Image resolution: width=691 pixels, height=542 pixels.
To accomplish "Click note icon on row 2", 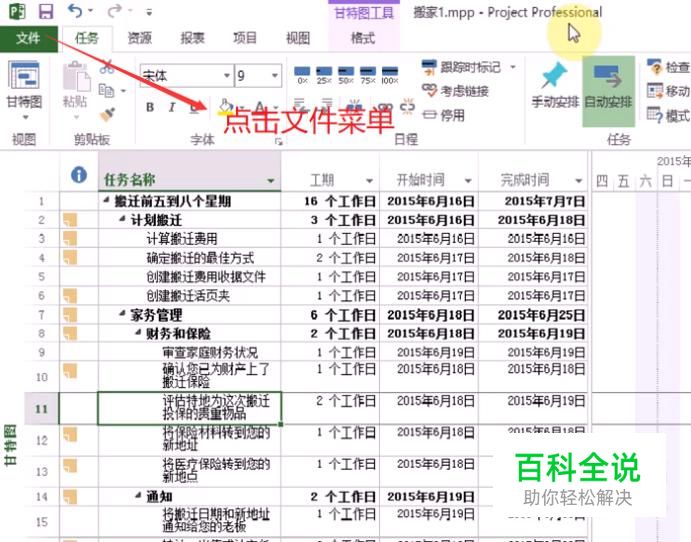I will pyautogui.click(x=70, y=220).
